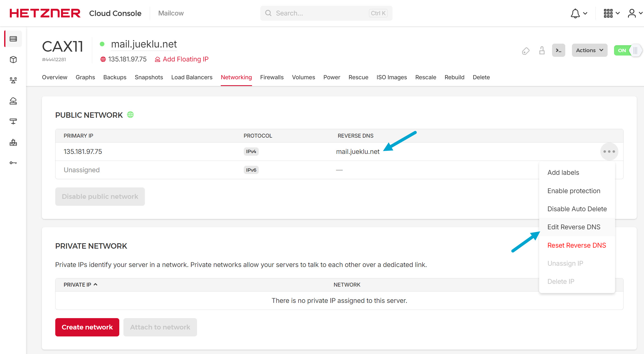The width and height of the screenshot is (644, 354).
Task: Open the Firewalls sidebar icon
Action: coord(13,142)
